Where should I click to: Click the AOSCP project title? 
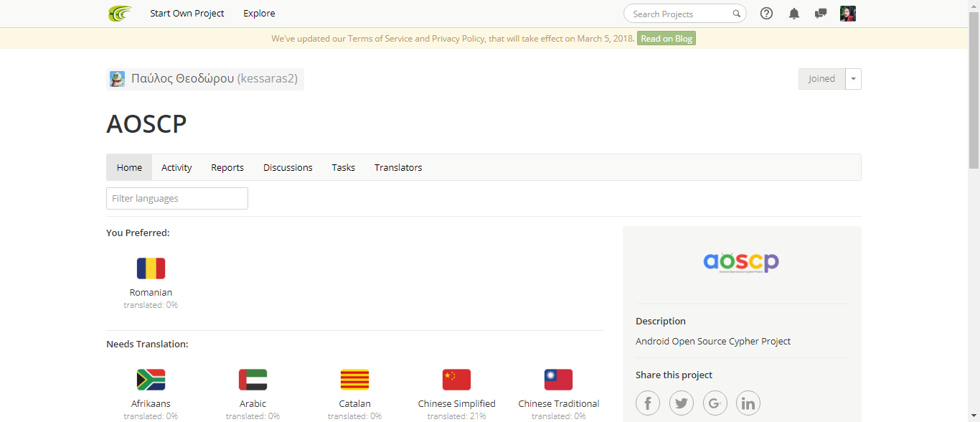click(146, 124)
